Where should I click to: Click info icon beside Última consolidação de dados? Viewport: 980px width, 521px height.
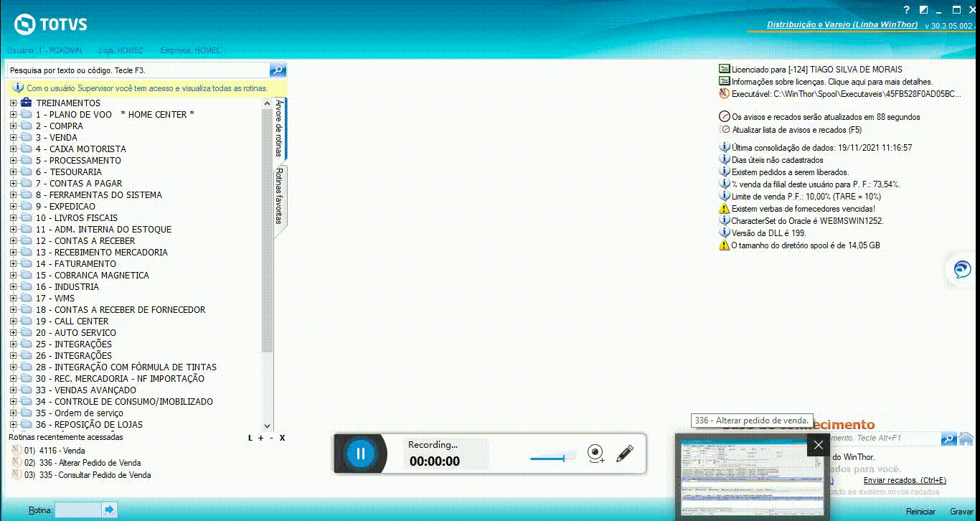click(x=724, y=147)
